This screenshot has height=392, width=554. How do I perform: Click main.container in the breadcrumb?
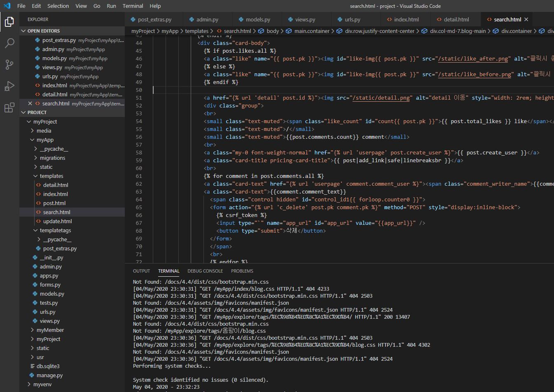[x=312, y=31]
